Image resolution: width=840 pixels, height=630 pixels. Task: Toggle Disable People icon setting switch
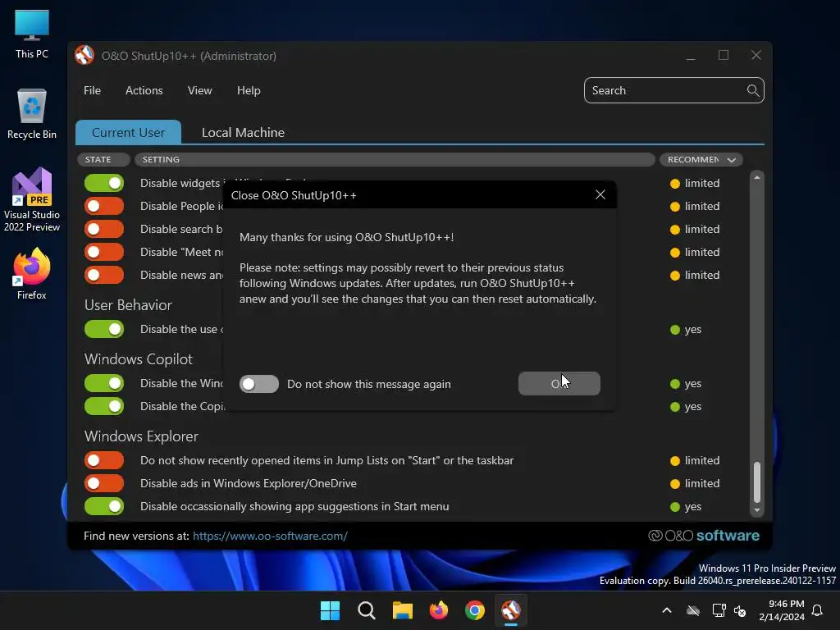coord(104,206)
